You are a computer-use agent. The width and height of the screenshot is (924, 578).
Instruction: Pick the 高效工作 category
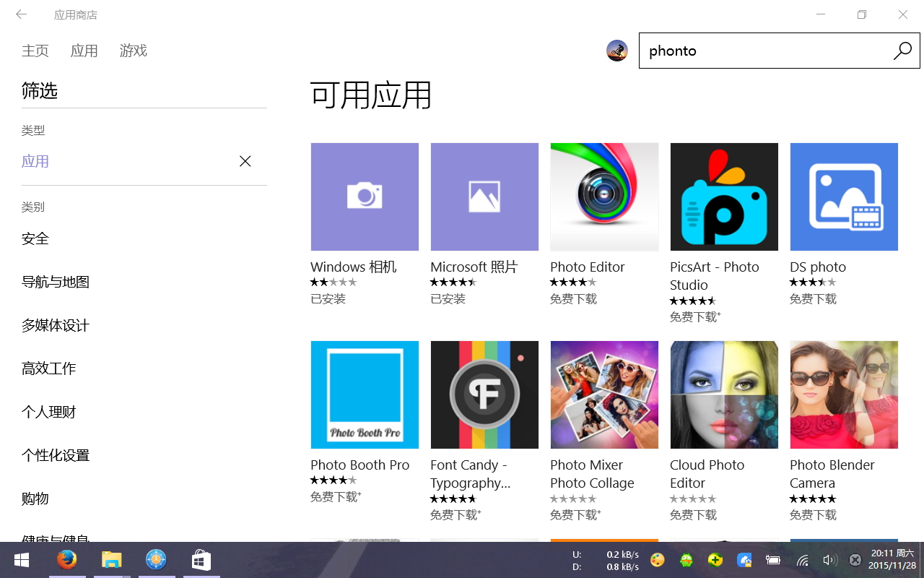tap(49, 368)
